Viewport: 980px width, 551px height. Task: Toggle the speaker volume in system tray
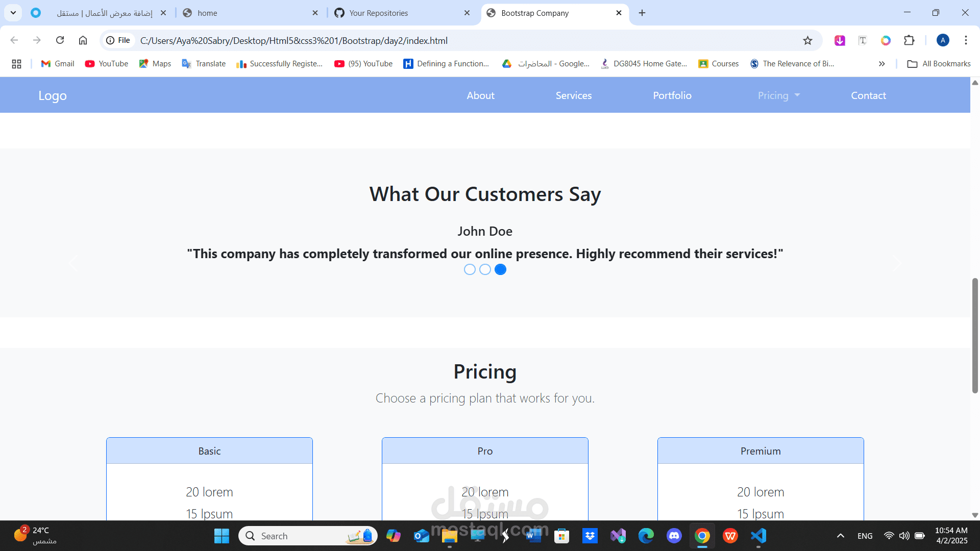[904, 536]
